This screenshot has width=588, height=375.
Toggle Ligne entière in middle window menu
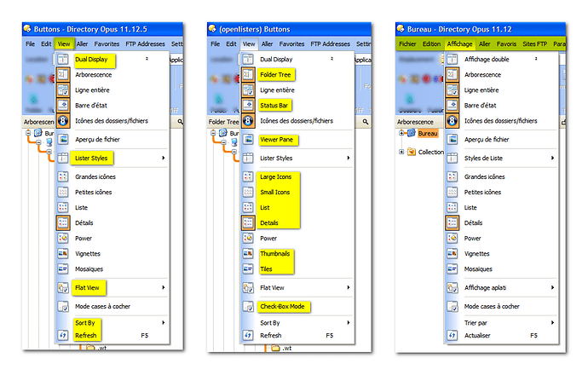point(297,90)
